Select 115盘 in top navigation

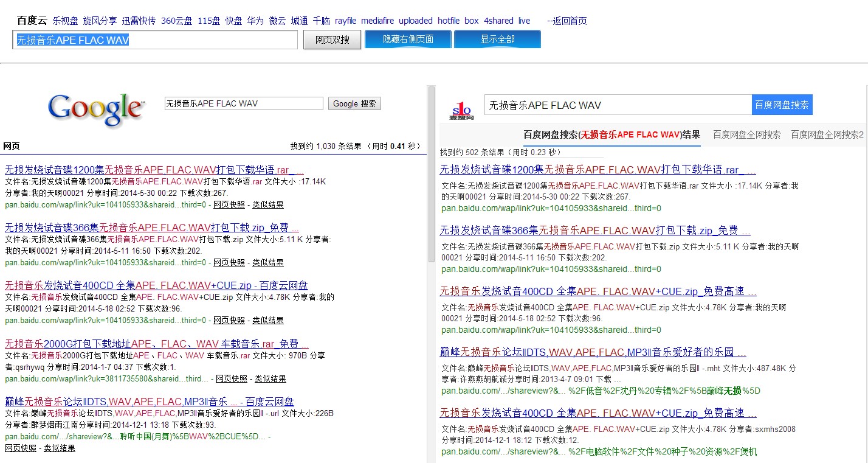pos(208,21)
